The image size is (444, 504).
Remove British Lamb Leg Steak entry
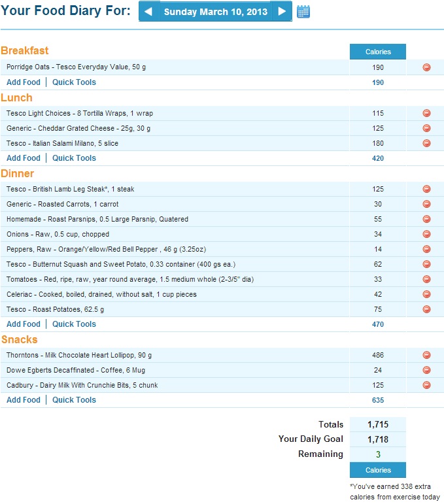click(426, 189)
